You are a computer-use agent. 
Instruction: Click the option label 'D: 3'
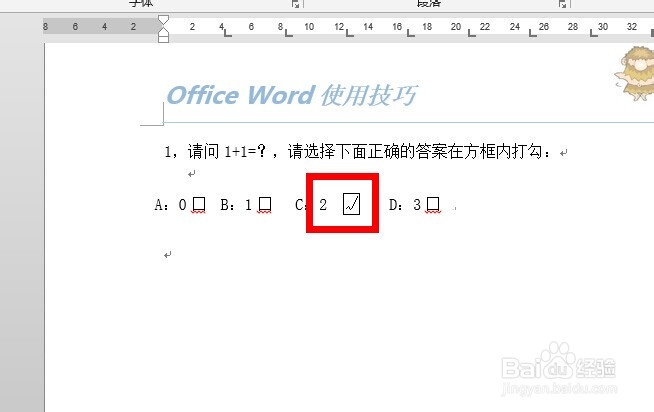[x=405, y=205]
